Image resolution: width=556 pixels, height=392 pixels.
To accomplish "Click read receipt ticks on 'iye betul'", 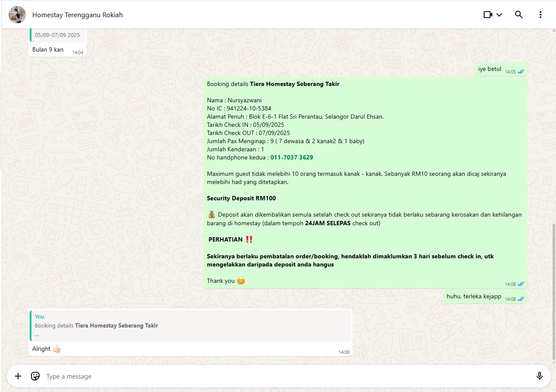I will tap(521, 72).
